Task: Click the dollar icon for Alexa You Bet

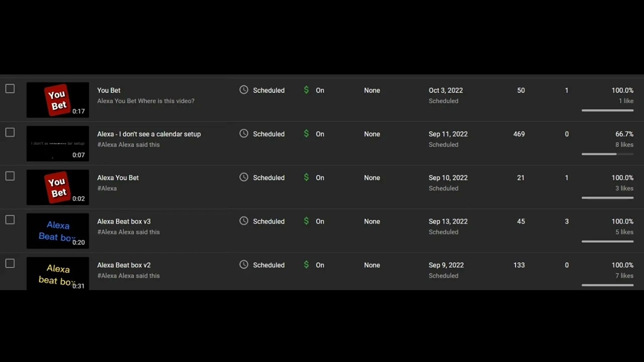Action: tap(306, 177)
